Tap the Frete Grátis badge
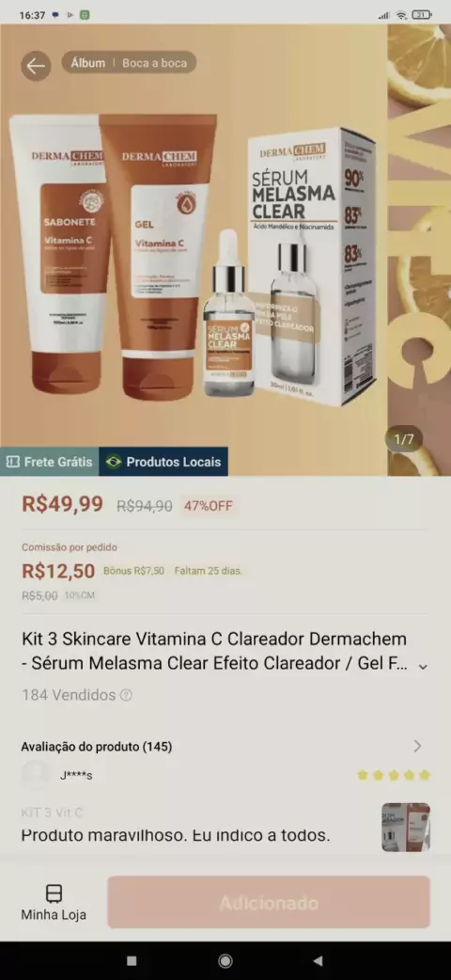The width and height of the screenshot is (451, 980). tap(50, 462)
